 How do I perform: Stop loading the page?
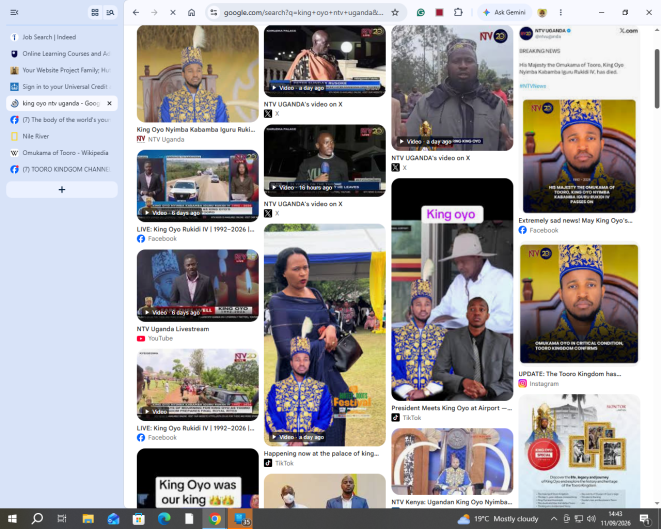point(173,13)
